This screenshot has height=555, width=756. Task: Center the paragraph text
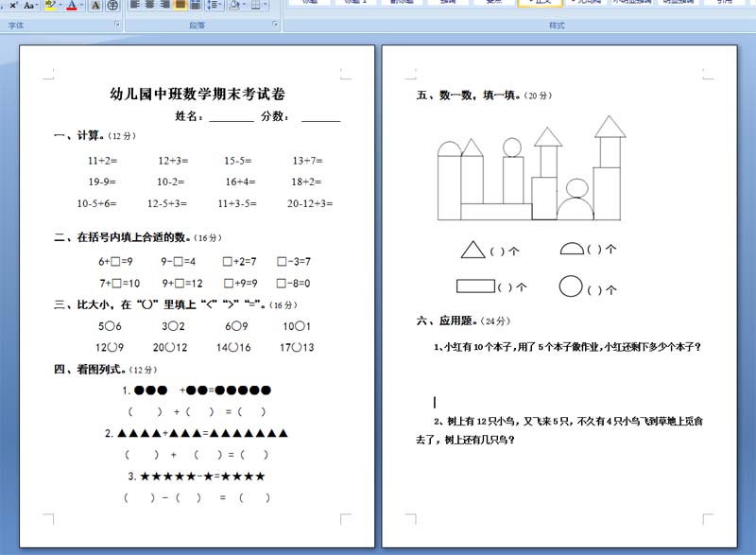(150, 5)
